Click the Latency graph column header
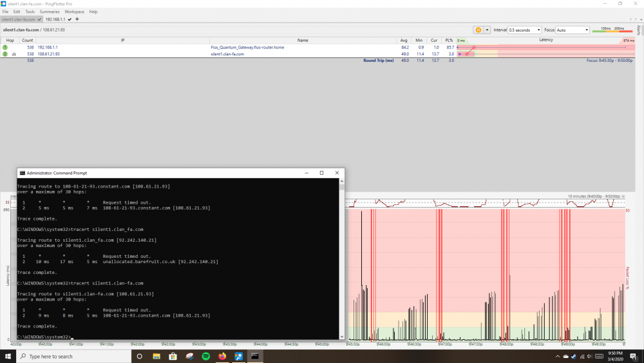Image resolution: width=644 pixels, height=363 pixels. pos(546,40)
